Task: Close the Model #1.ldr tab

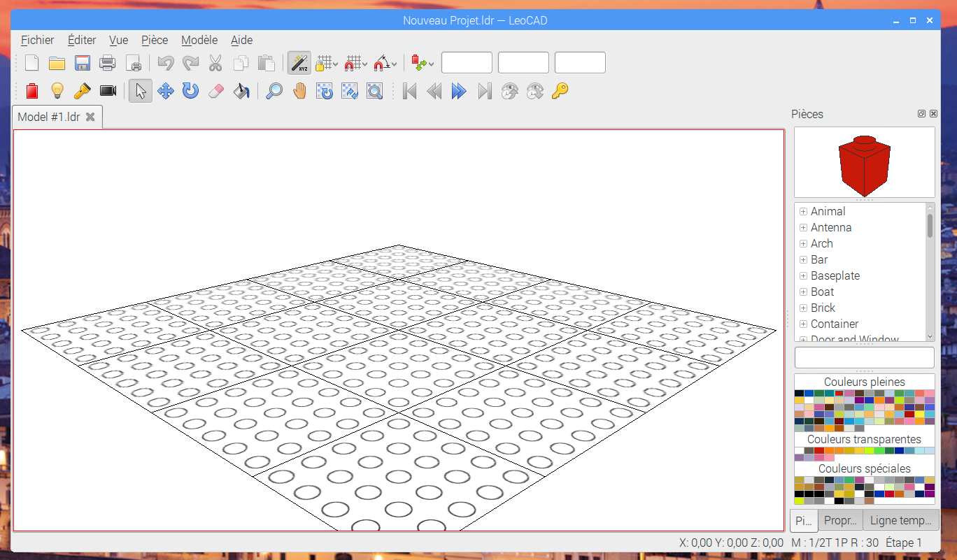Action: [90, 117]
